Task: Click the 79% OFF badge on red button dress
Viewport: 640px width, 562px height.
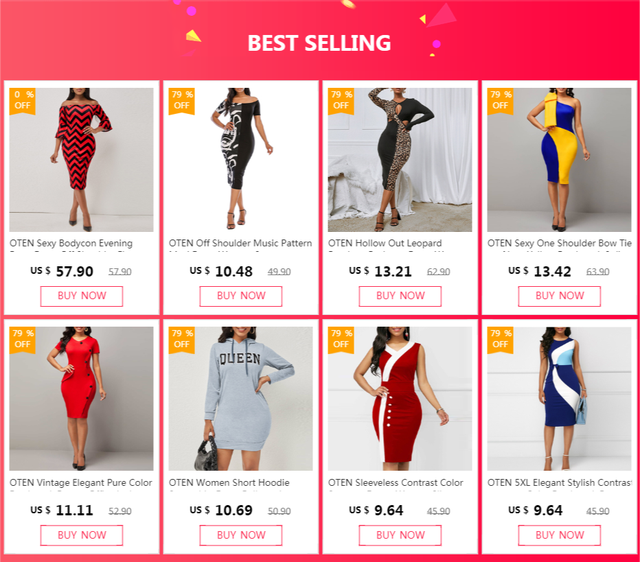Action: click(22, 340)
